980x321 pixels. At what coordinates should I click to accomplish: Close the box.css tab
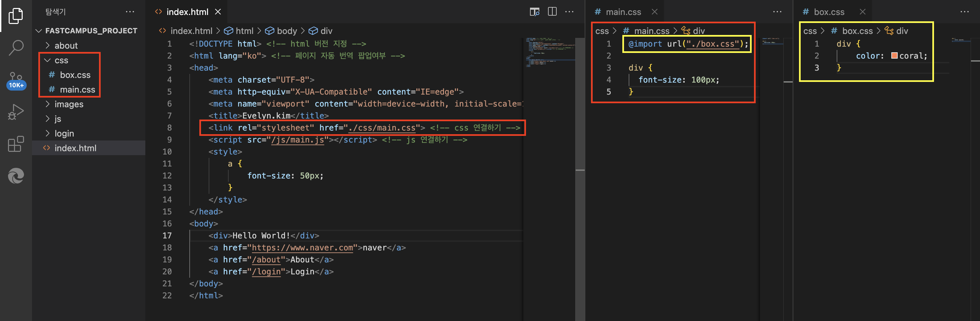tap(862, 12)
